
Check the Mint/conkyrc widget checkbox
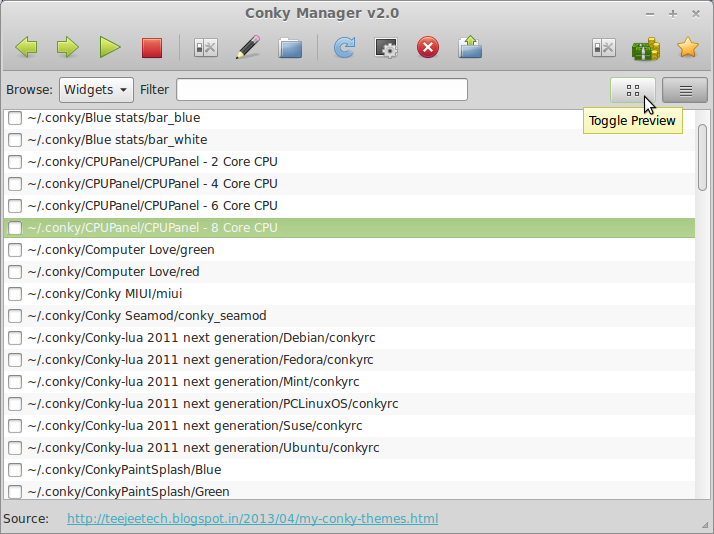click(x=15, y=382)
